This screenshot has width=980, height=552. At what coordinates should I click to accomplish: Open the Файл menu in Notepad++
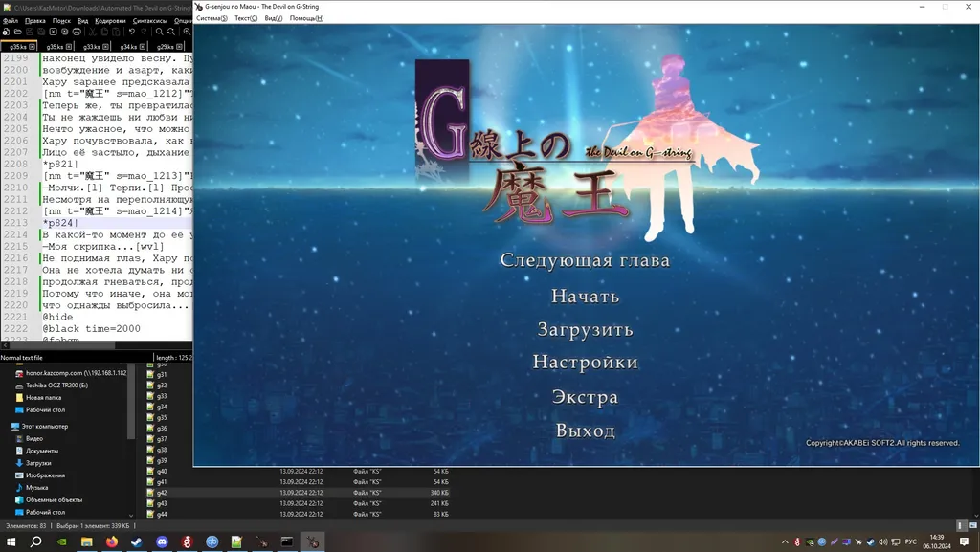[11, 21]
